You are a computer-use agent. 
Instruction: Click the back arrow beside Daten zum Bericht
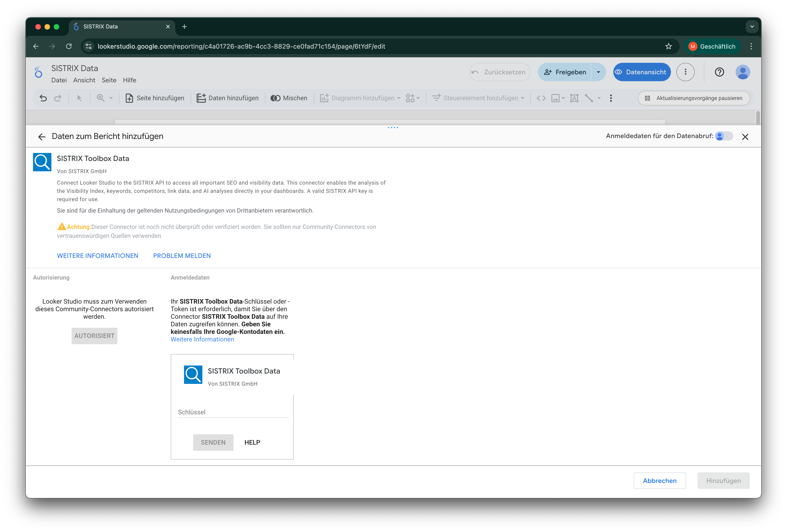[42, 137]
